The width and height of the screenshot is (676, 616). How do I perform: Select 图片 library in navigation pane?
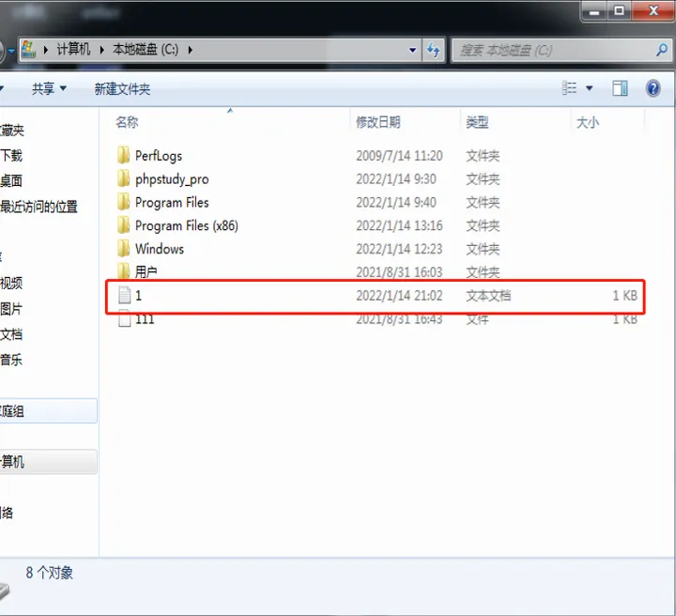11,309
